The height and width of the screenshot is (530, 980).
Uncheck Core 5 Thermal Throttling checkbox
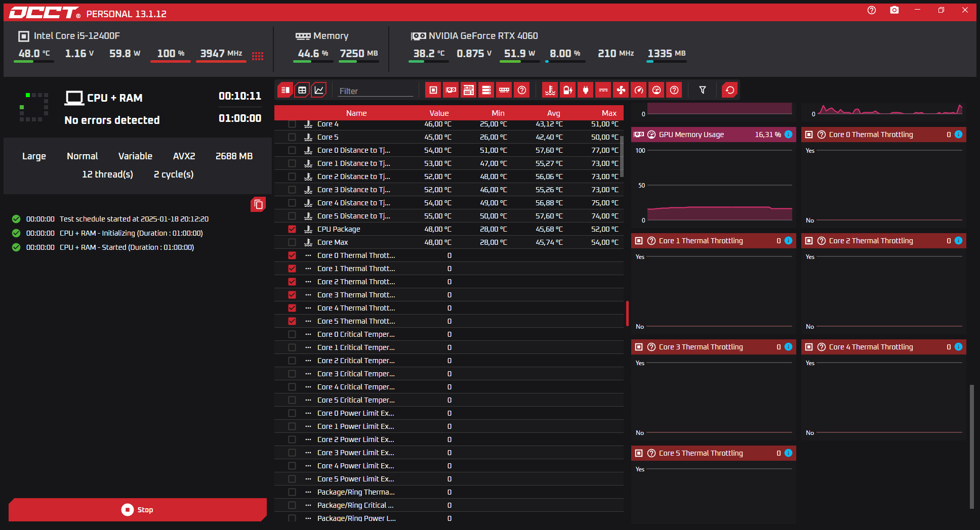(x=292, y=321)
